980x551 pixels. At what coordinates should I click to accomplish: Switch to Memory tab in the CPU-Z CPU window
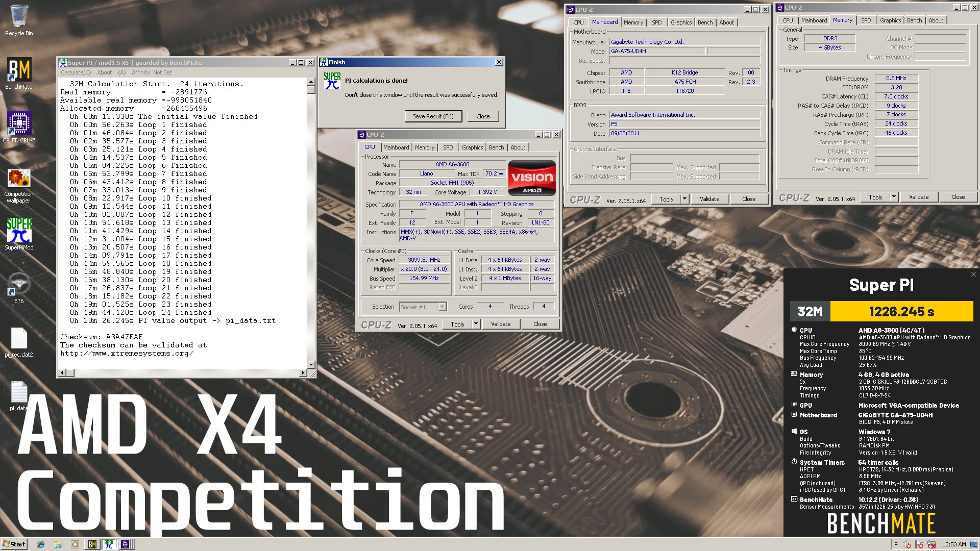tap(425, 147)
